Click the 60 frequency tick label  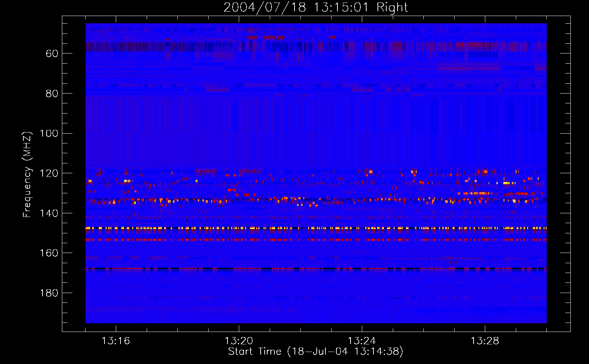(x=52, y=54)
